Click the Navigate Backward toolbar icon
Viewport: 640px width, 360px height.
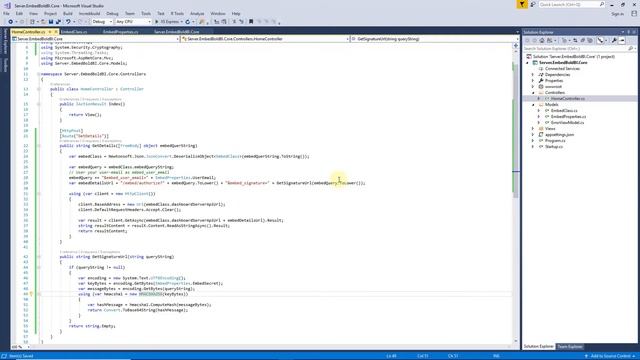(x=10, y=22)
